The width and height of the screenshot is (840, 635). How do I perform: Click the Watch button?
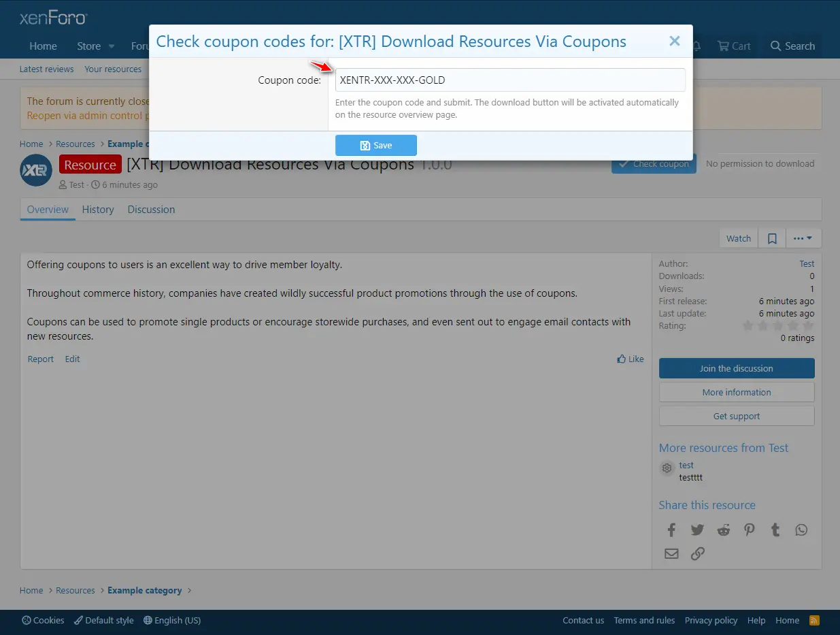(x=739, y=238)
